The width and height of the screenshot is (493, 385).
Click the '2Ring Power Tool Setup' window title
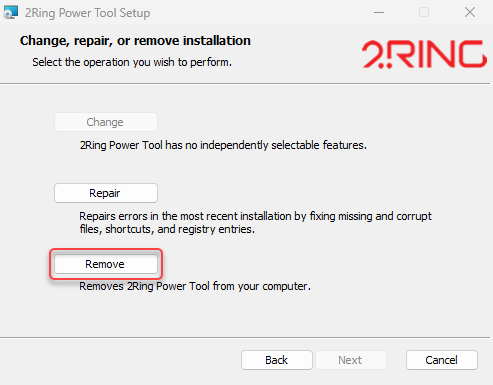[x=87, y=13]
